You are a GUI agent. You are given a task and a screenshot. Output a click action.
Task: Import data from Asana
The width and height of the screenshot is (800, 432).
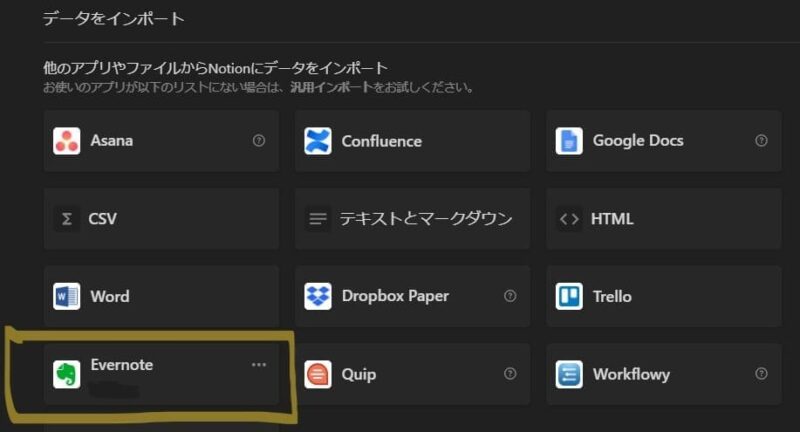pos(161,141)
